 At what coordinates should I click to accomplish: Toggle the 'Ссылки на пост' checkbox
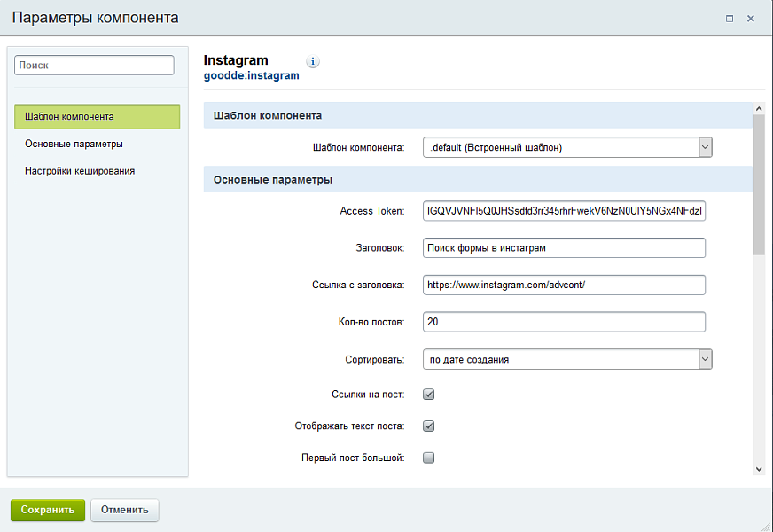428,394
